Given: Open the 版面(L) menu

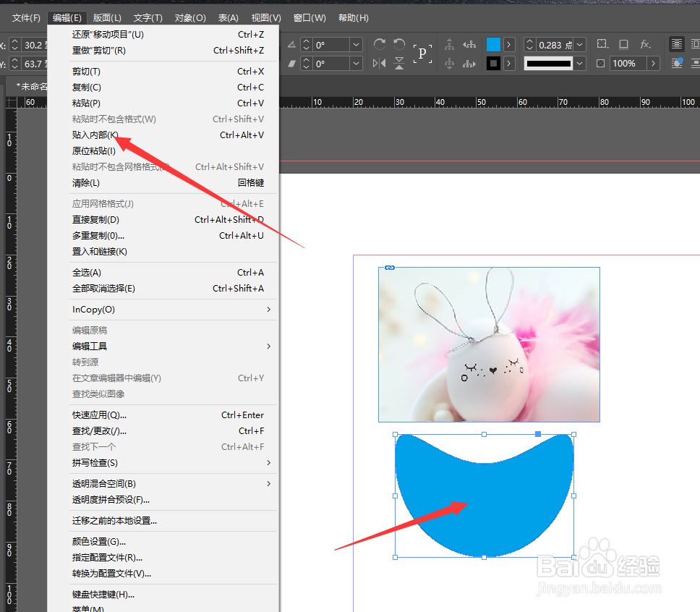Looking at the screenshot, I should coord(107,18).
